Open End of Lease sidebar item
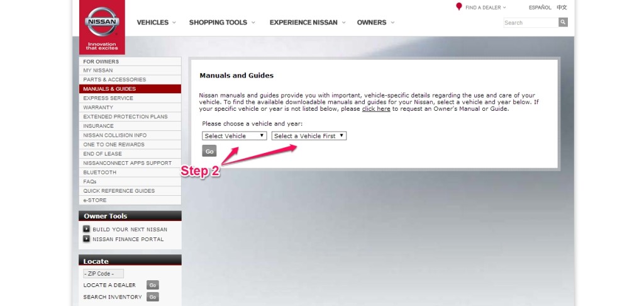The width and height of the screenshot is (644, 306). coord(130,154)
